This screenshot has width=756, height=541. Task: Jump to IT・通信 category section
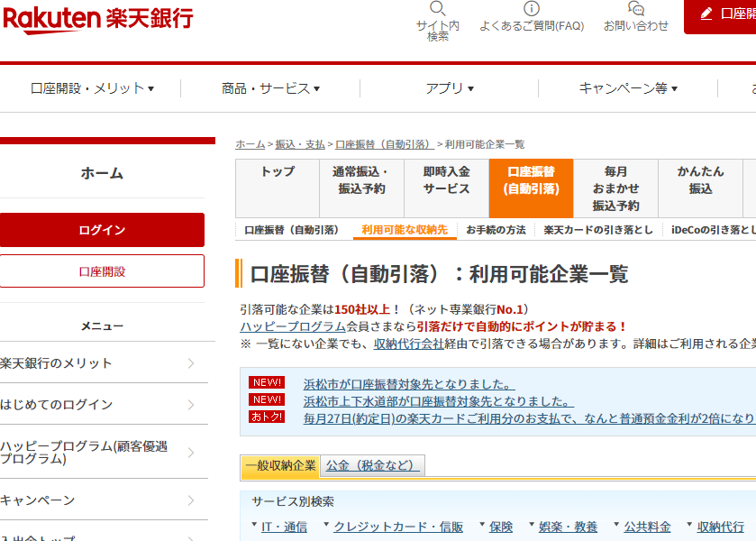coord(284,527)
